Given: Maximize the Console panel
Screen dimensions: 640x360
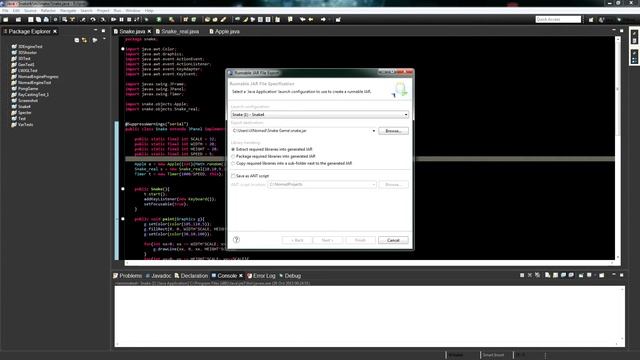Looking at the screenshot, I should 622,275.
